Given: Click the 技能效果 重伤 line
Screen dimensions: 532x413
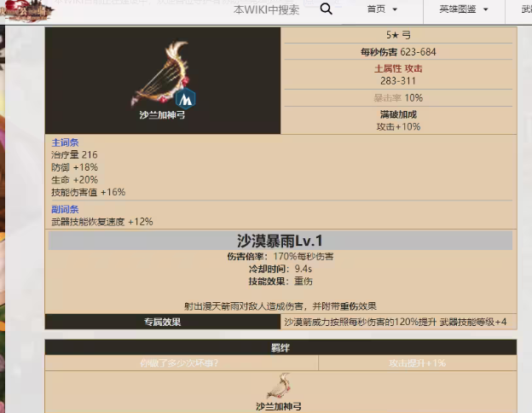Looking at the screenshot, I should [x=280, y=282].
